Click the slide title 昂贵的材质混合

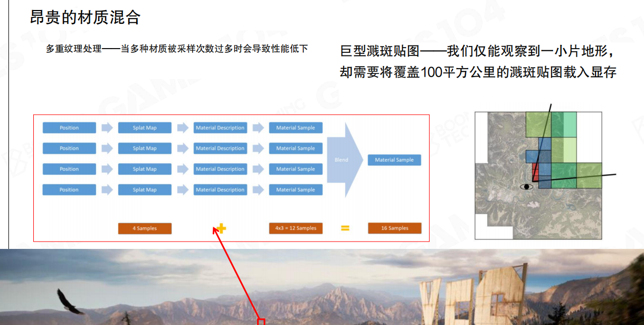point(86,17)
